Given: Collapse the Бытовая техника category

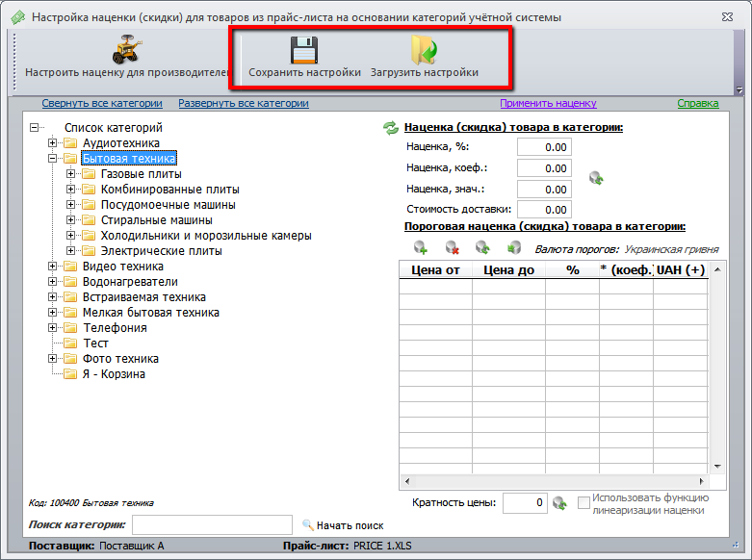Looking at the screenshot, I should coord(52,158).
